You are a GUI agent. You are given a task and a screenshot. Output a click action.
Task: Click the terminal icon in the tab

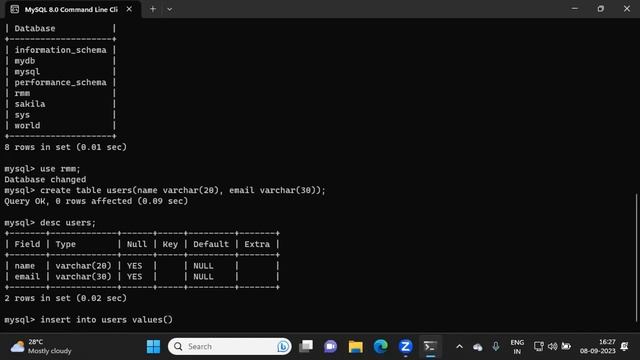[x=15, y=9]
